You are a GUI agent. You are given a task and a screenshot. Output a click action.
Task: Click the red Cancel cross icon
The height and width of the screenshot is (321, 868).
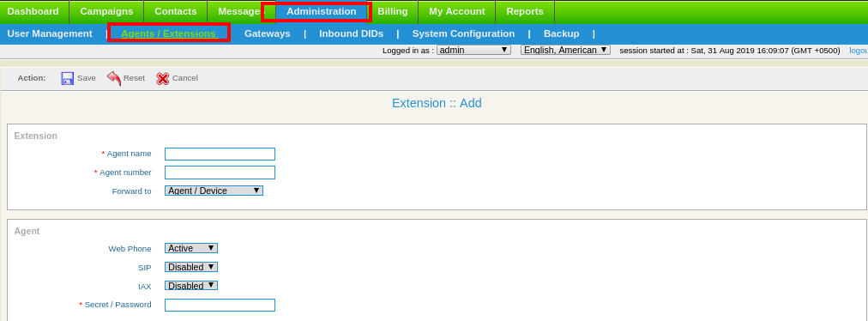click(162, 79)
